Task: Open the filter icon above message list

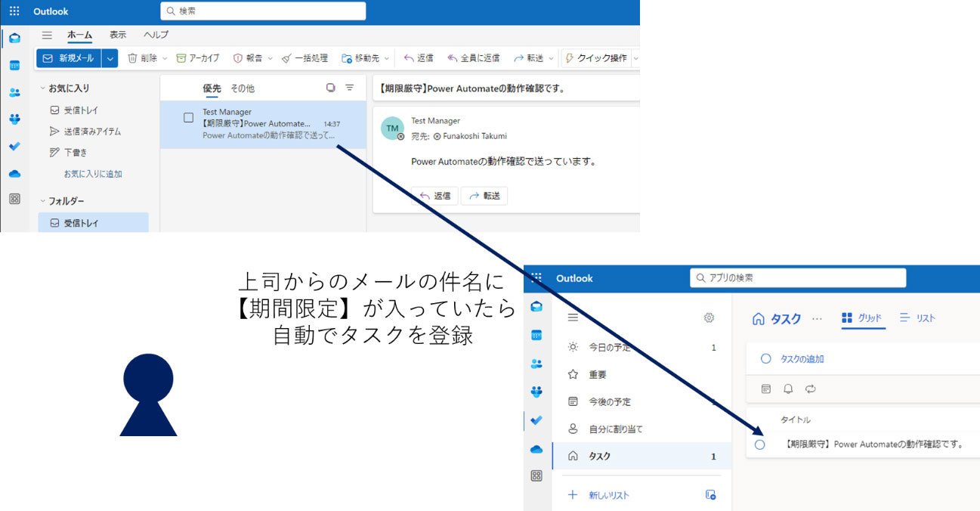Action: [x=350, y=88]
